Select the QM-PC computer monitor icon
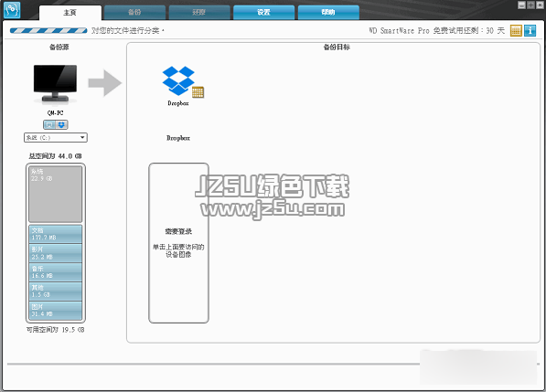 pos(55,84)
